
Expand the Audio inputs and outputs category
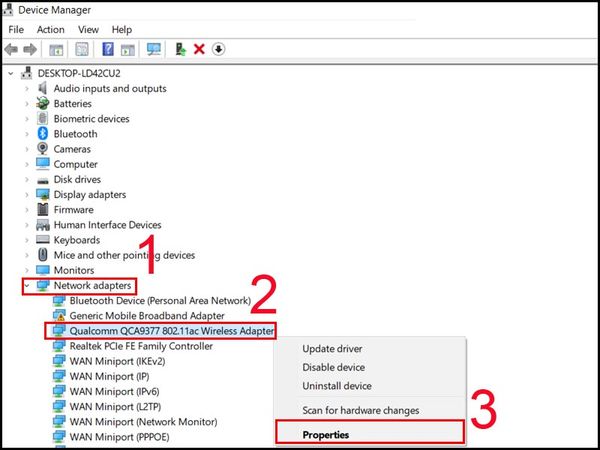pyautogui.click(x=27, y=88)
